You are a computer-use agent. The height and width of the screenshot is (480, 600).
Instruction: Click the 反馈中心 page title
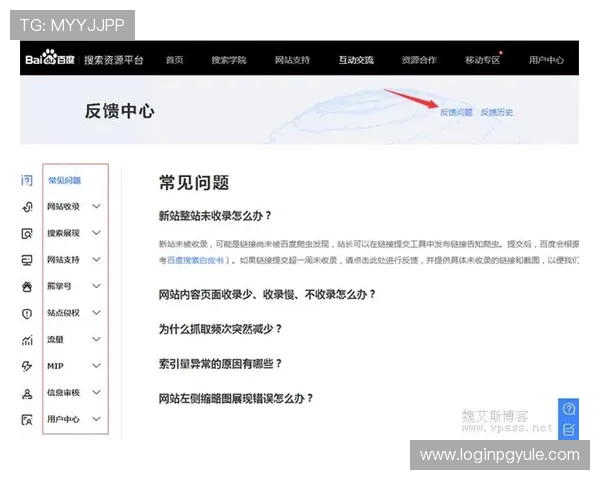[x=120, y=111]
